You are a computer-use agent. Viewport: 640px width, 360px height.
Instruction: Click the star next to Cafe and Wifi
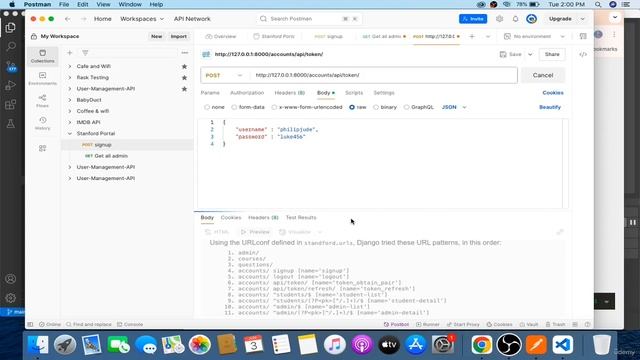(x=184, y=66)
